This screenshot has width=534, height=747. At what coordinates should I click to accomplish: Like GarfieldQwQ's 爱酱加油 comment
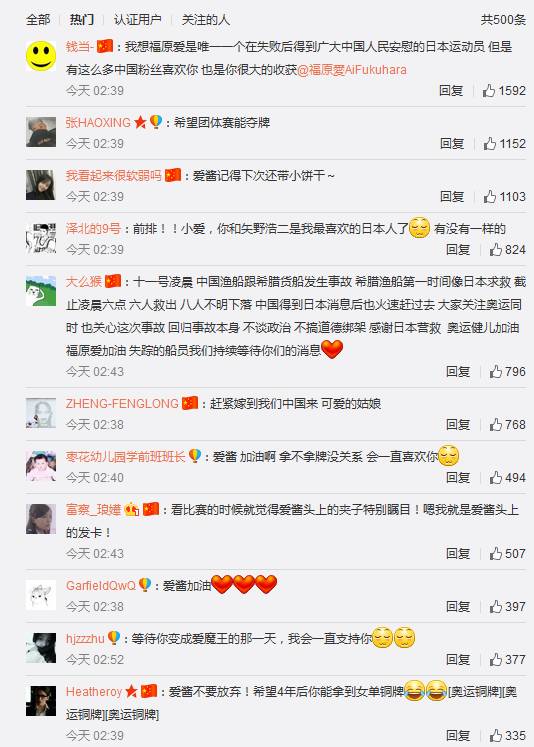(507, 606)
